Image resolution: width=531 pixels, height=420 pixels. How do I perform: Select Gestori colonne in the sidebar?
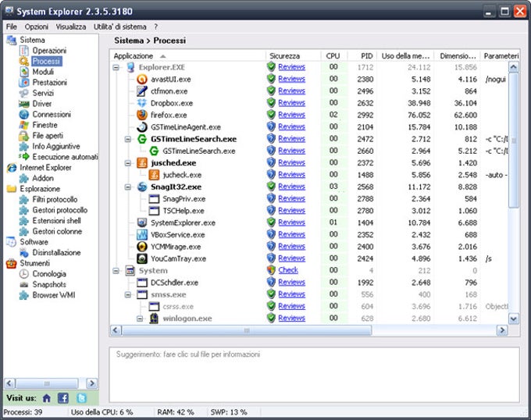click(x=57, y=231)
